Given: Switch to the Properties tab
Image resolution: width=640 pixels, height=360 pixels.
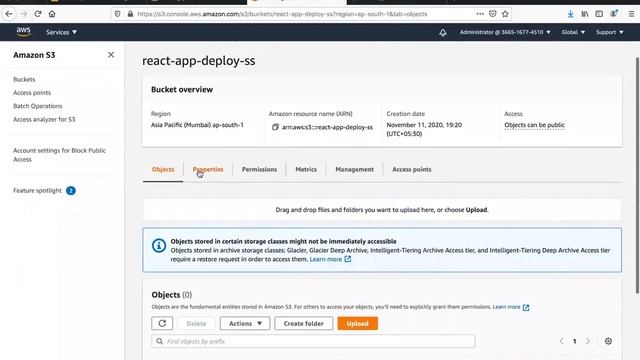Looking at the screenshot, I should click(x=208, y=169).
